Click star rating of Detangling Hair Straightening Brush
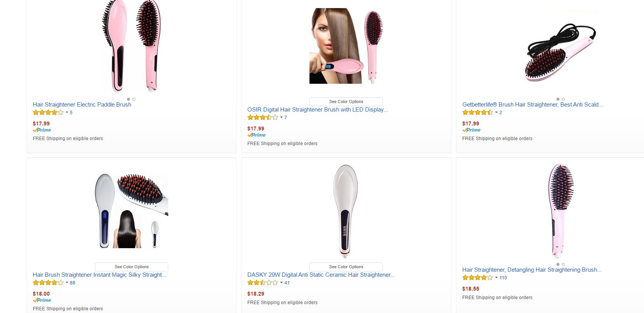Viewport: 644px width, 313px height. pyautogui.click(x=477, y=278)
